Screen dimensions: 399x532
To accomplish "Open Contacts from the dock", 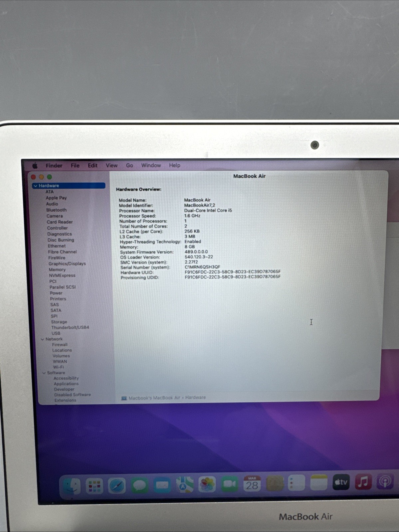I will pyautogui.click(x=275, y=483).
